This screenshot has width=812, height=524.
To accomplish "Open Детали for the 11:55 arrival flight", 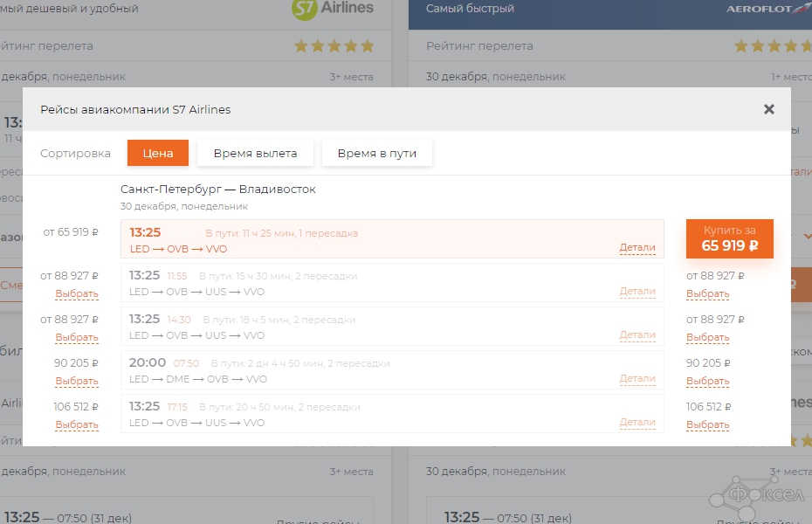I will point(637,291).
